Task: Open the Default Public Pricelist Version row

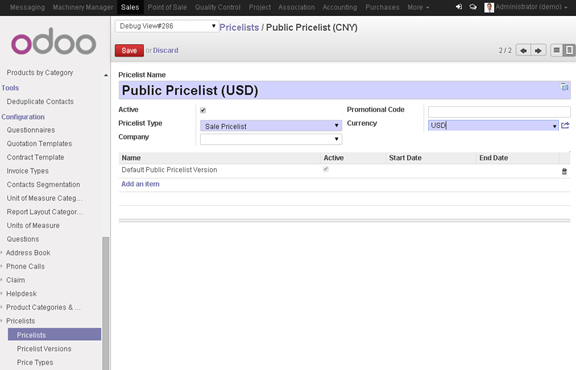Action: pyautogui.click(x=344, y=171)
